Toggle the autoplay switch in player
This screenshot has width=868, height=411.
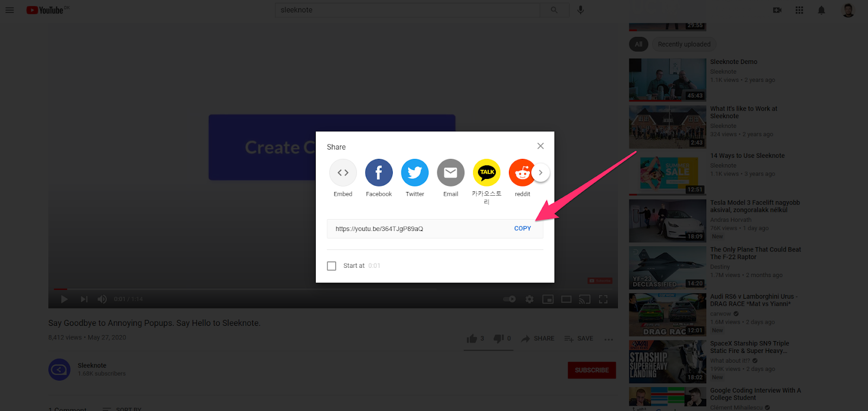click(509, 299)
